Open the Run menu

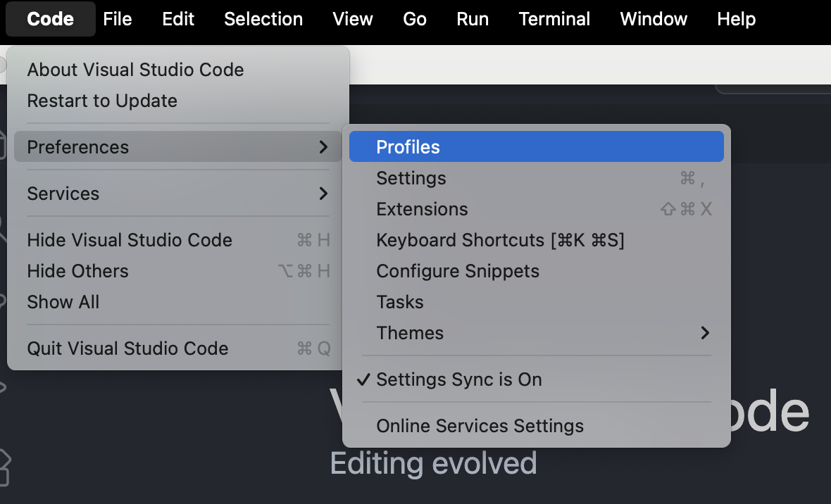473,19
